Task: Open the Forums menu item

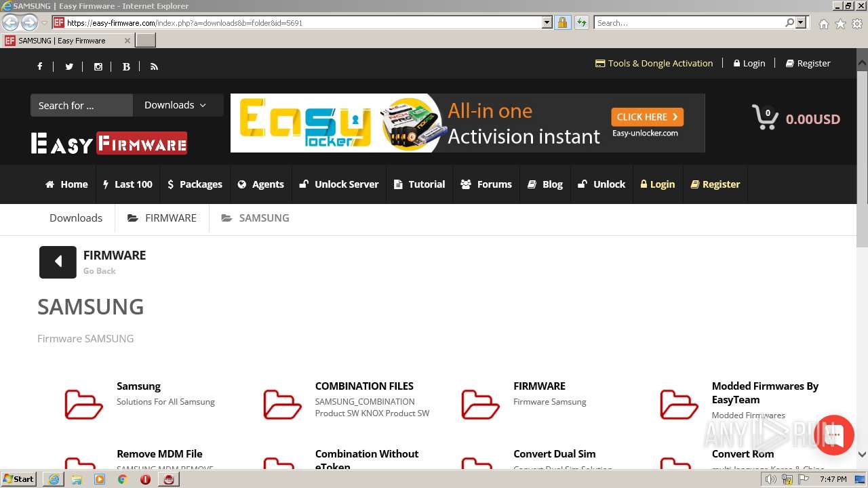Action: (486, 184)
